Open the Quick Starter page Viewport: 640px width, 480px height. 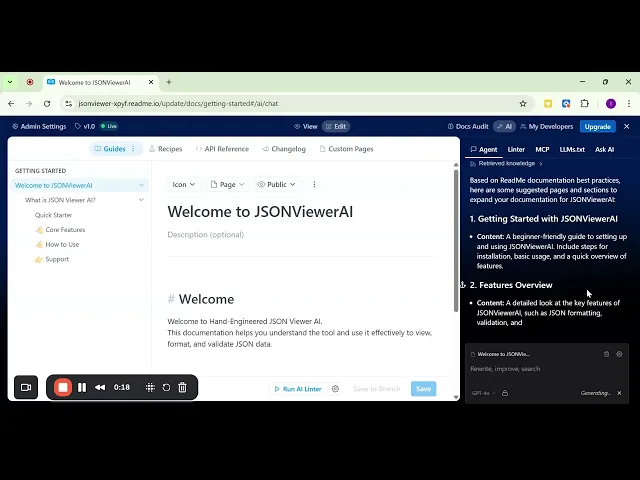coord(53,215)
